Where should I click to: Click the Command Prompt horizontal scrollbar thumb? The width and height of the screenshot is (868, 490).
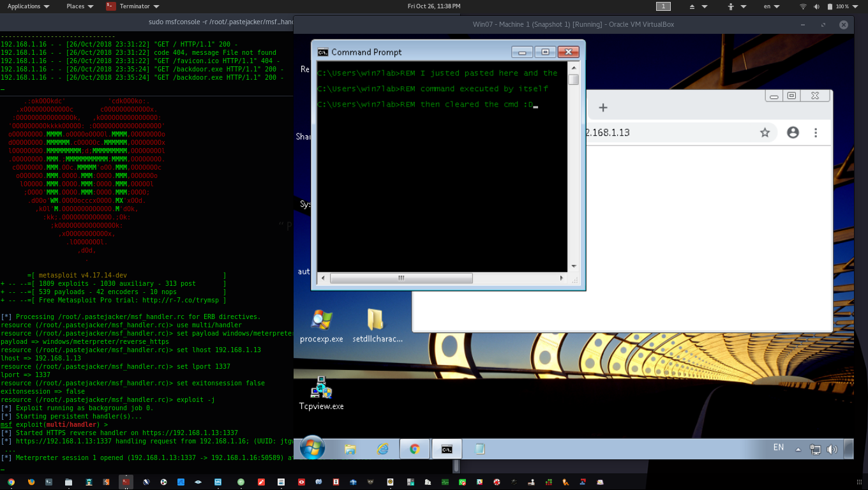point(401,278)
